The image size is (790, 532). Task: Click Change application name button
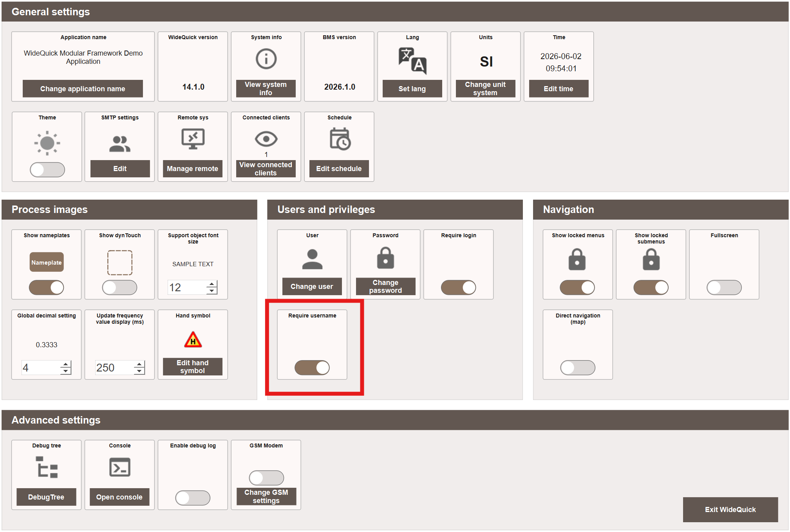[83, 89]
